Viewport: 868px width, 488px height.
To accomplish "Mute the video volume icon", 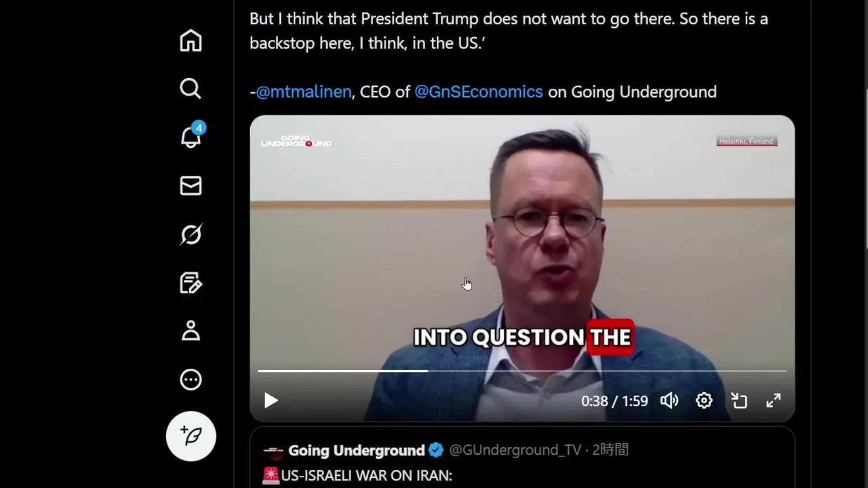I will click(x=669, y=401).
